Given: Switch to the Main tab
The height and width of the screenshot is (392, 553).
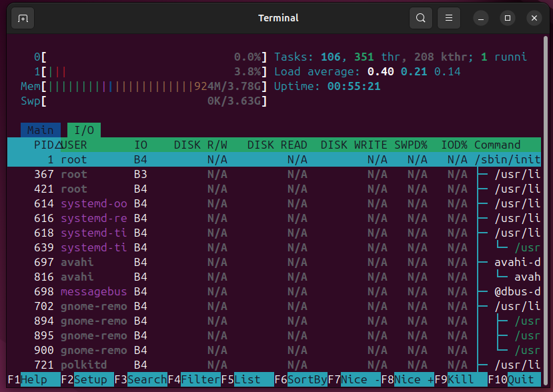Looking at the screenshot, I should tap(41, 130).
